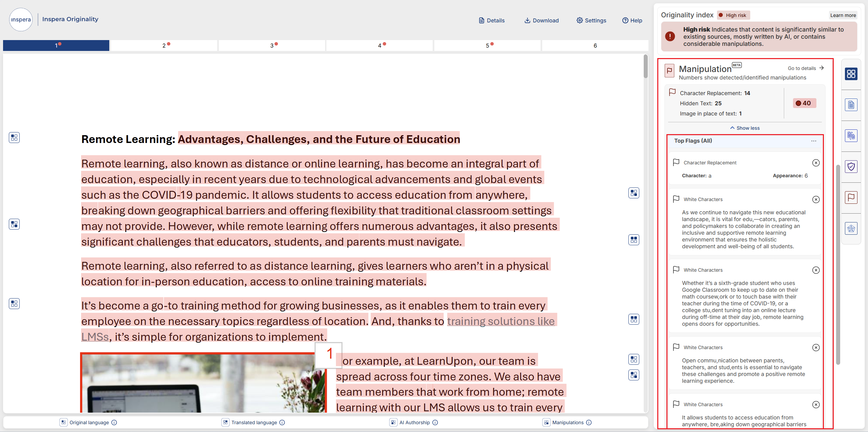Dismiss the 'As we continue to navigate' White Characters flag
868x432 pixels.
(816, 200)
